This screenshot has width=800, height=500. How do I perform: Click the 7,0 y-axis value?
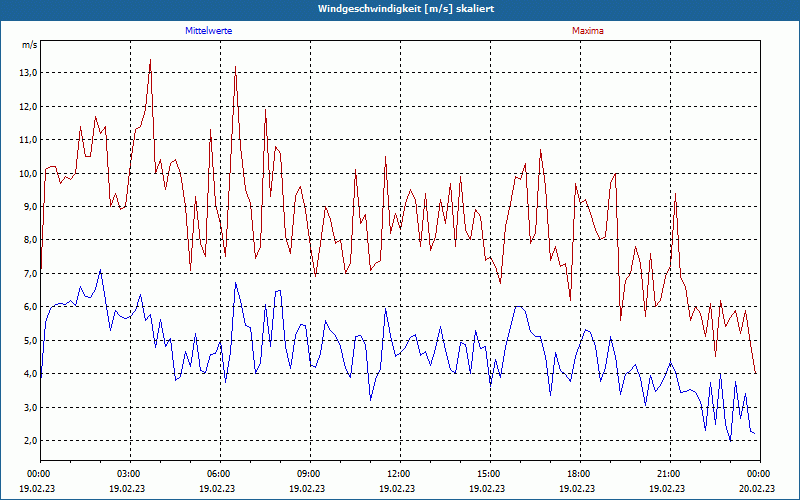30,273
